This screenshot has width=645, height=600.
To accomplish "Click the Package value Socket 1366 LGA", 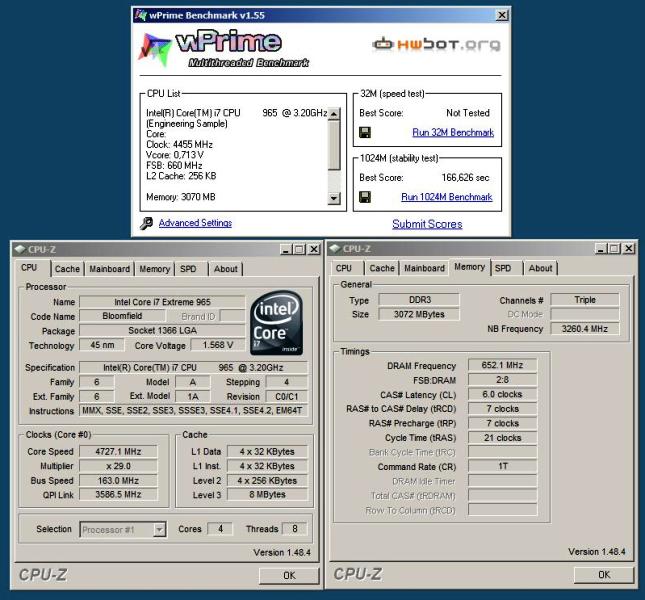I will [x=162, y=330].
